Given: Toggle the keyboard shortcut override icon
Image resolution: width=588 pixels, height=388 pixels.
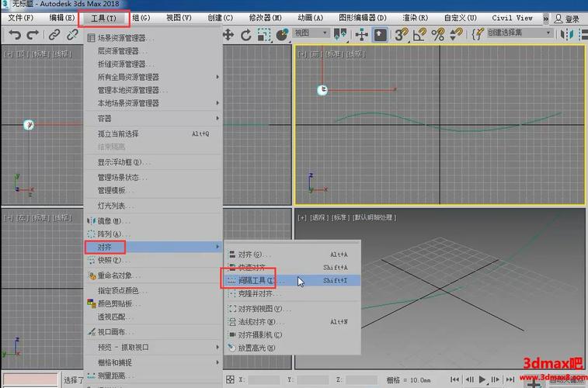Looking at the screenshot, I should pos(380,35).
